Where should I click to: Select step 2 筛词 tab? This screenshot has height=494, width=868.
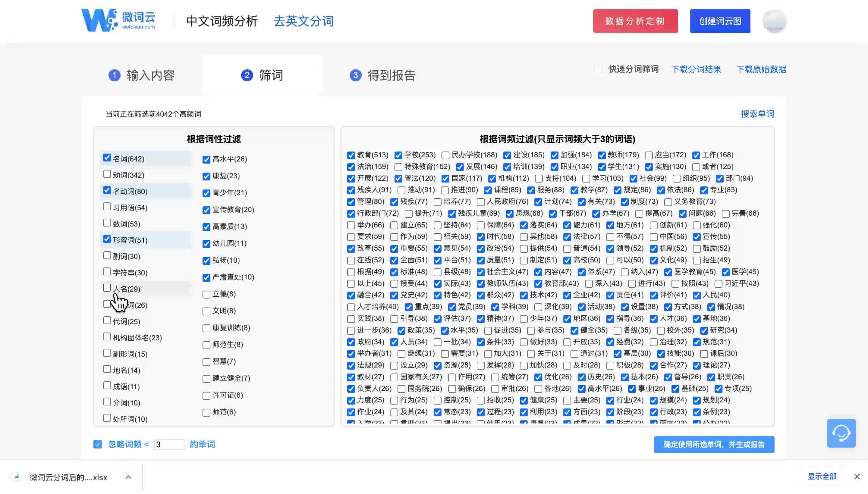[262, 75]
